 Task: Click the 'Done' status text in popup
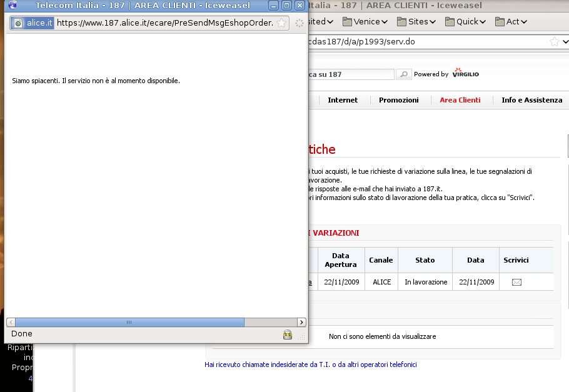click(x=22, y=334)
